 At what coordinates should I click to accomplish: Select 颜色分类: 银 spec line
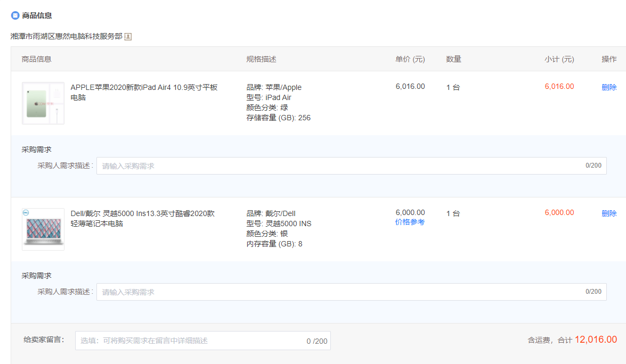click(x=267, y=234)
